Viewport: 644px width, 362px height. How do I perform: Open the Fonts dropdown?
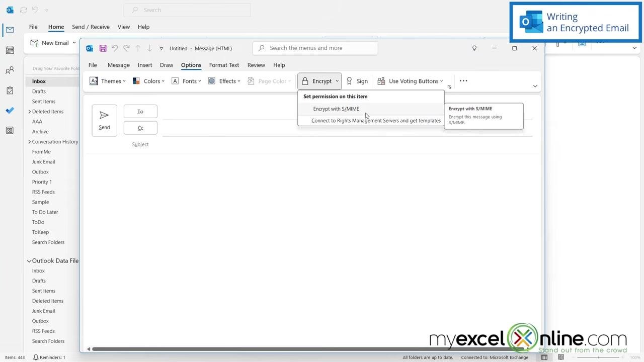(x=186, y=81)
